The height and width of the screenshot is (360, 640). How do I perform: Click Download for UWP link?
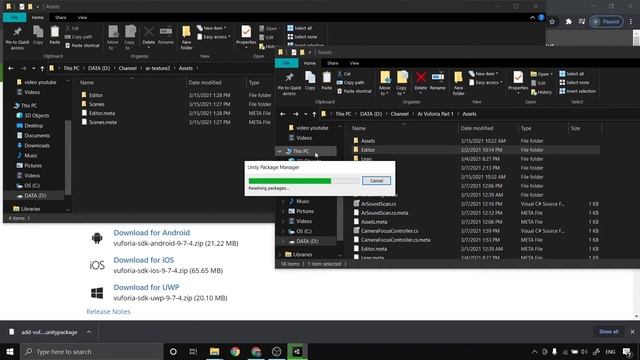146,287
